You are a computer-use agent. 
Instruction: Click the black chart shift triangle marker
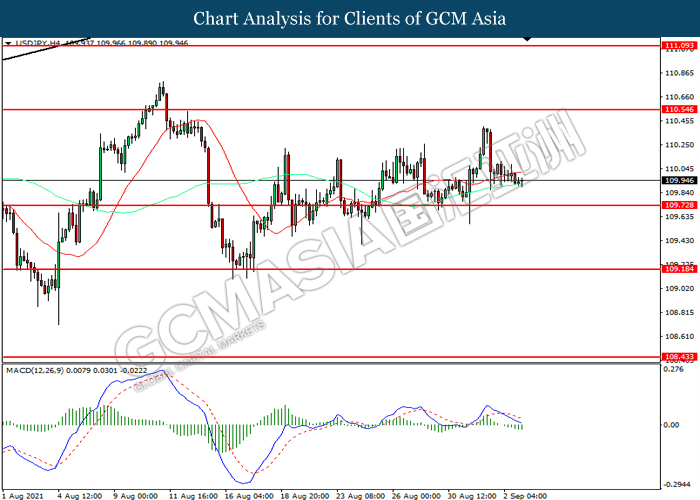coord(527,39)
